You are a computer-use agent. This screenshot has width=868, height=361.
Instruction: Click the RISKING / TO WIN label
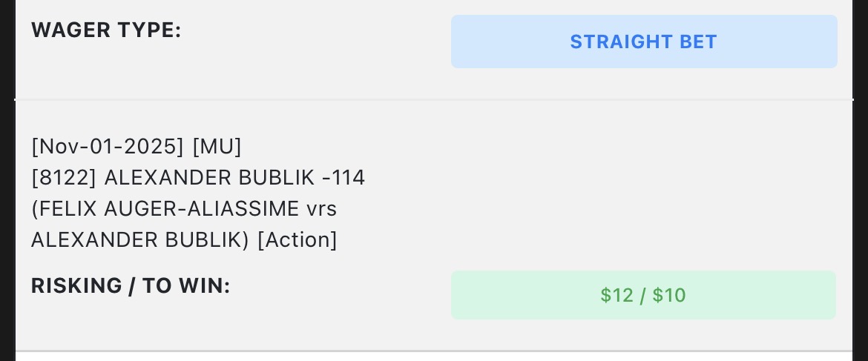[x=131, y=285]
